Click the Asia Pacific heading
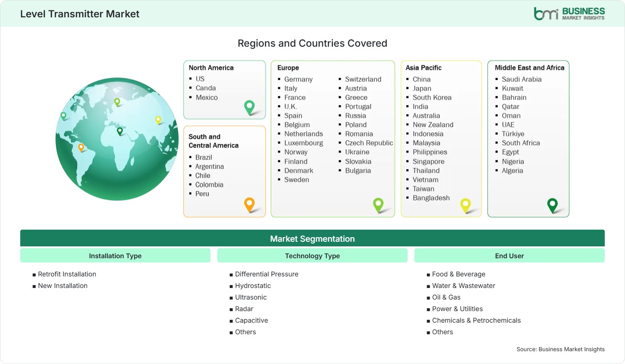This screenshot has height=364, width=625. [x=423, y=68]
